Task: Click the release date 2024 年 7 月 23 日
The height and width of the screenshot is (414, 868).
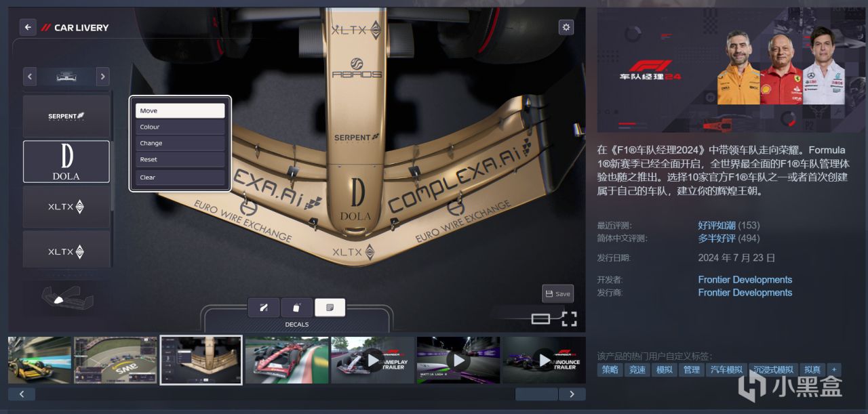Action: coord(736,257)
